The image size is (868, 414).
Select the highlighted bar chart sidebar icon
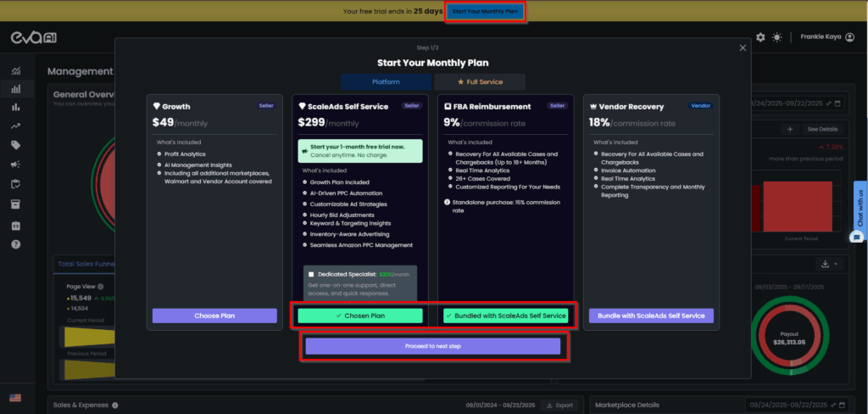[16, 89]
